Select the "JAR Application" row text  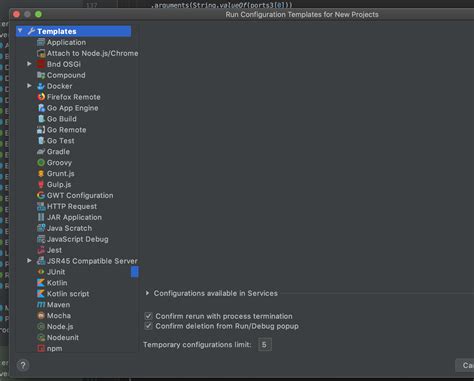coord(74,217)
